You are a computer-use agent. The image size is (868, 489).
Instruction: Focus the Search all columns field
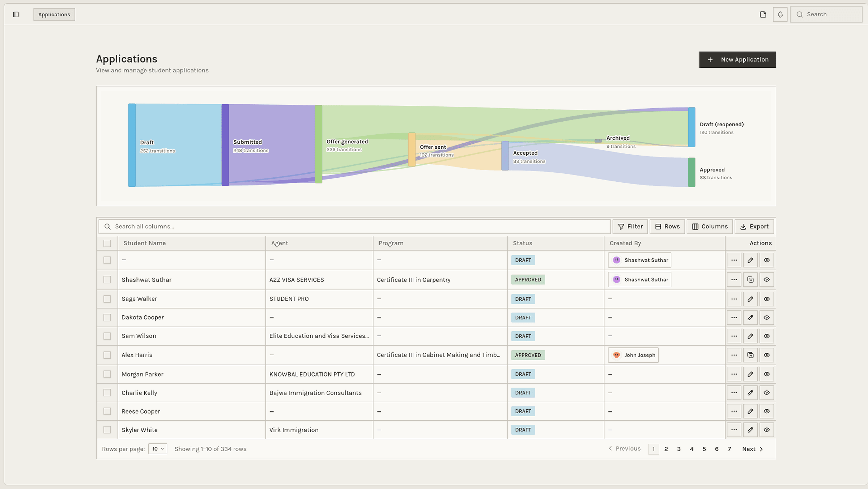[354, 227]
